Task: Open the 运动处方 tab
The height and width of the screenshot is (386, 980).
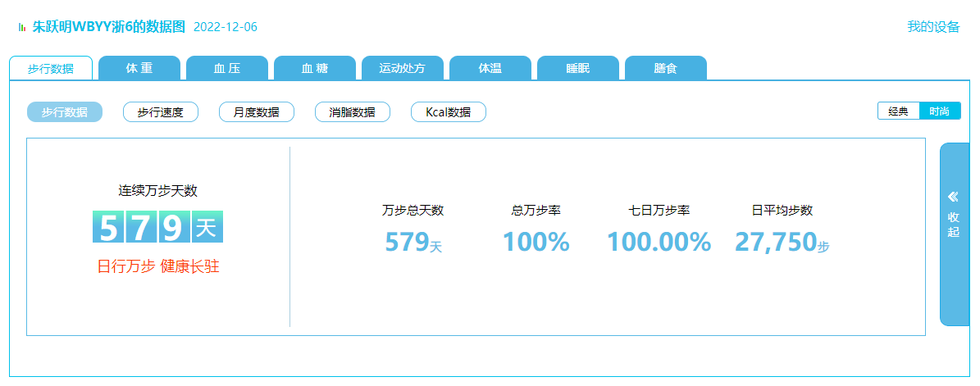Action: (x=403, y=68)
